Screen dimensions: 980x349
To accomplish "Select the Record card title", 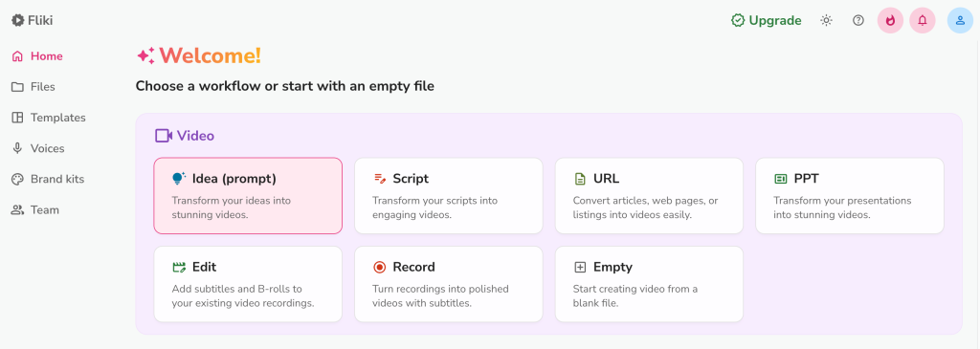I will pyautogui.click(x=413, y=267).
